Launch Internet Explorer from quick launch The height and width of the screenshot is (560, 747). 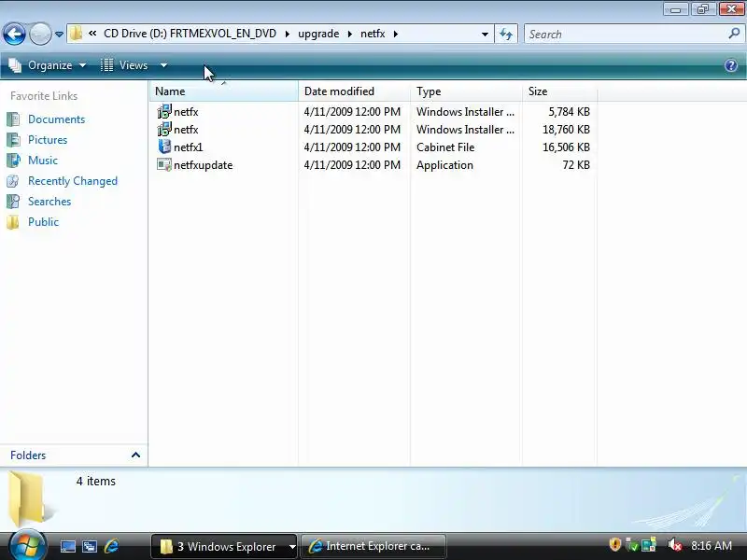[111, 546]
